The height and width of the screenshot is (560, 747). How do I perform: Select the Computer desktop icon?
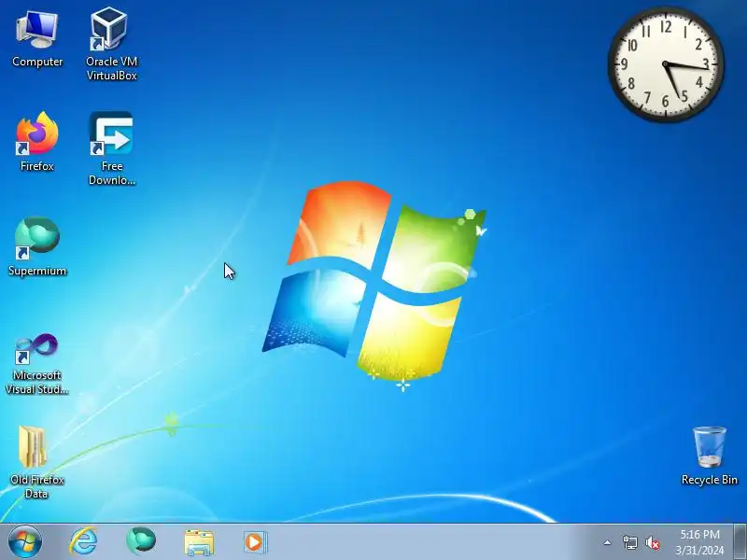click(37, 40)
